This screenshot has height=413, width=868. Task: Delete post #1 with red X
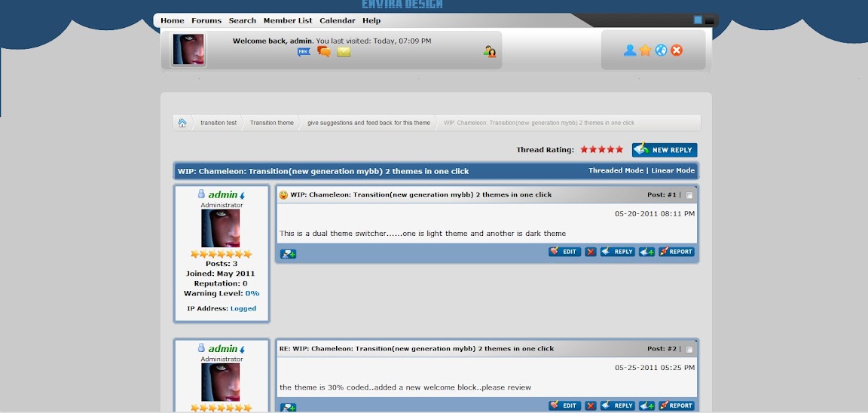click(591, 252)
